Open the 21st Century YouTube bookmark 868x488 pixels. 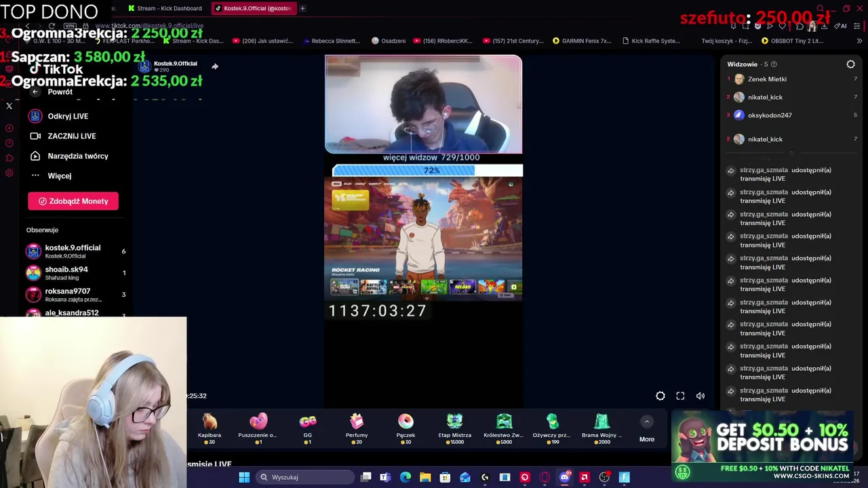(513, 41)
